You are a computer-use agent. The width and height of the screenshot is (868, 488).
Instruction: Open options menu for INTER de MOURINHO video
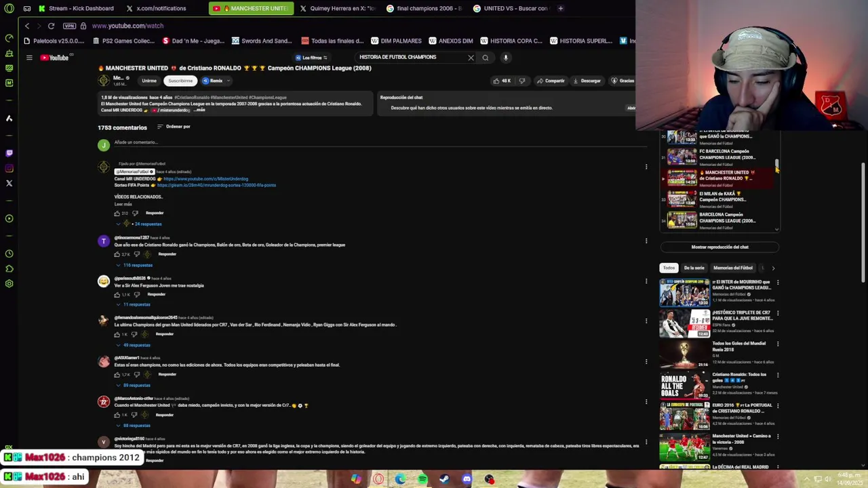[x=778, y=283]
